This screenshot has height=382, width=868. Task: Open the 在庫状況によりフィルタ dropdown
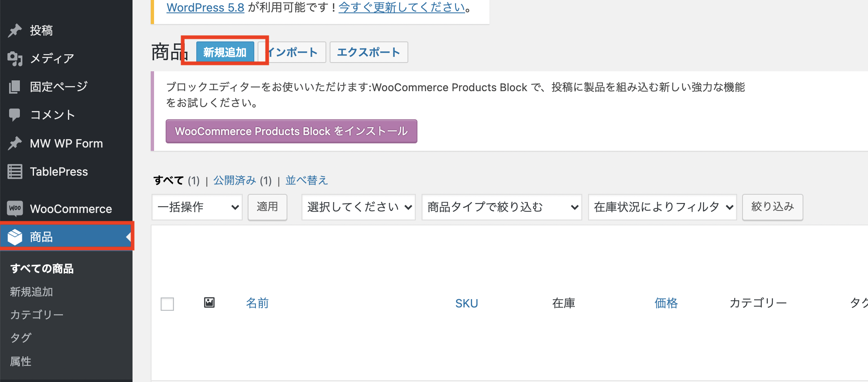[663, 207]
